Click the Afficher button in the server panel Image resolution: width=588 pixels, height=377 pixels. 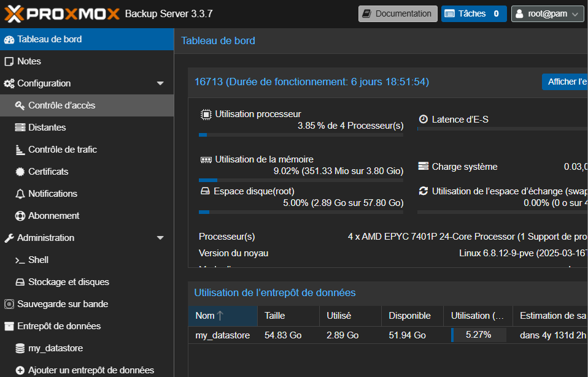pyautogui.click(x=565, y=82)
